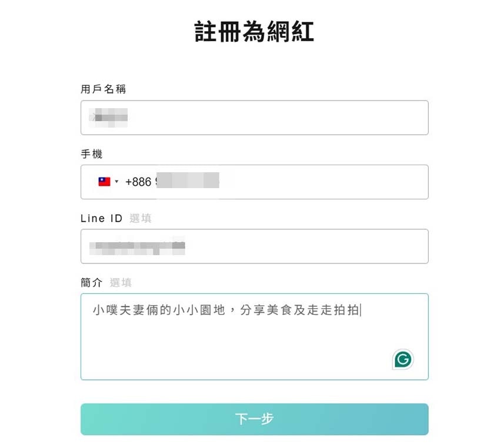Click the green G writing assistant icon
This screenshot has width=500, height=448.
pyautogui.click(x=403, y=359)
